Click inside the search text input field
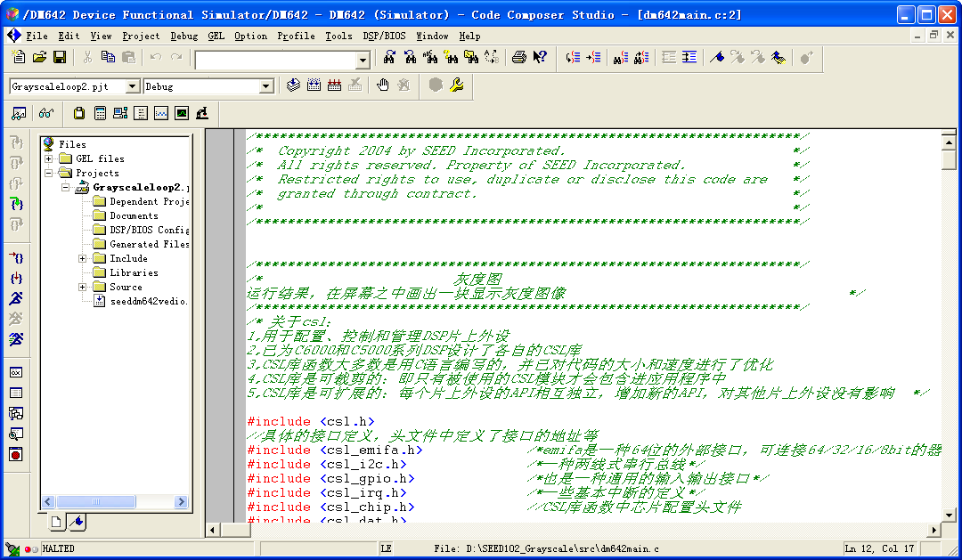This screenshot has height=560, width=962. (x=276, y=61)
